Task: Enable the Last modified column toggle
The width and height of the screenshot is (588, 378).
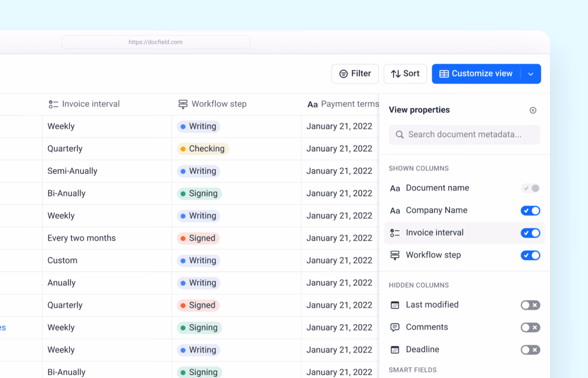Action: 531,305
